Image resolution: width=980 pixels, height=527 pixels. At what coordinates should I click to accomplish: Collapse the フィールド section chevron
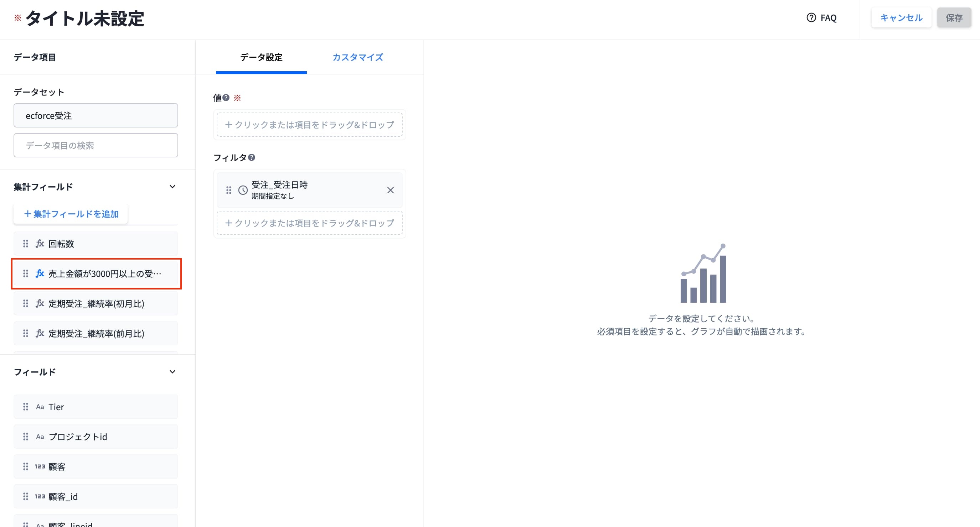pos(172,372)
